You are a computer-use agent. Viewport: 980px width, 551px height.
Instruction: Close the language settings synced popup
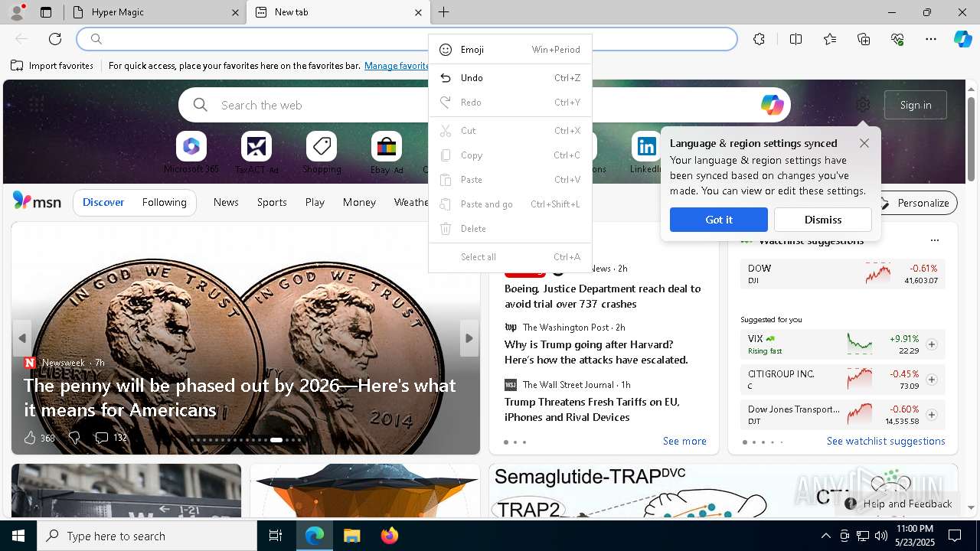coord(864,143)
